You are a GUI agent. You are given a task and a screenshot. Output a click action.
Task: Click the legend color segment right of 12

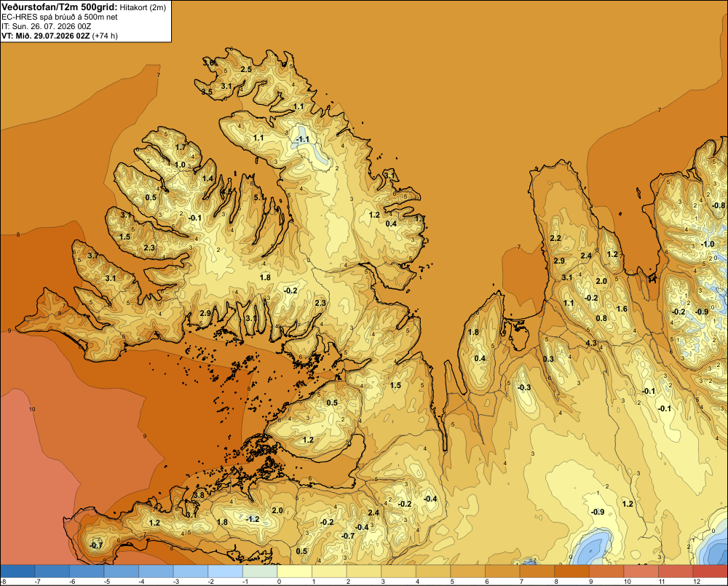coord(711,571)
